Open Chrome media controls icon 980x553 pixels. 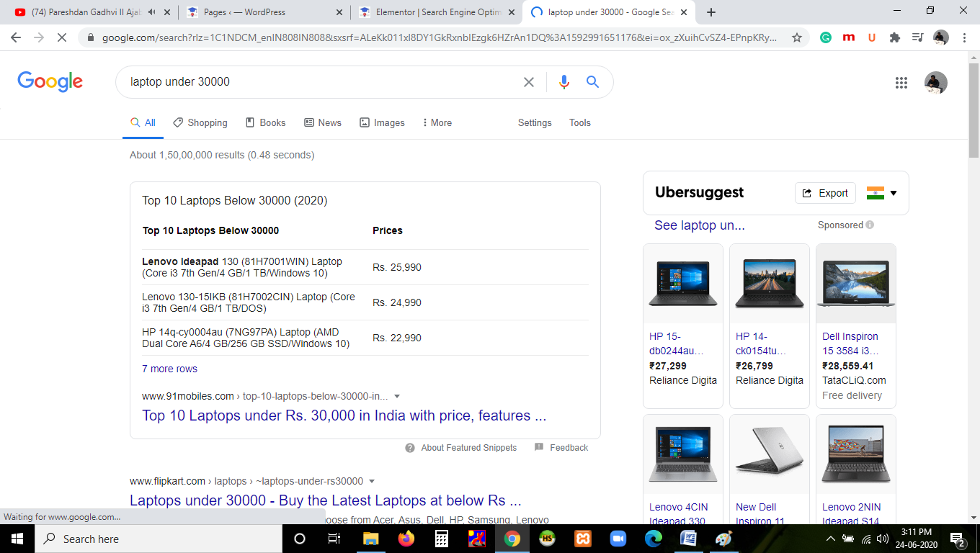point(917,37)
